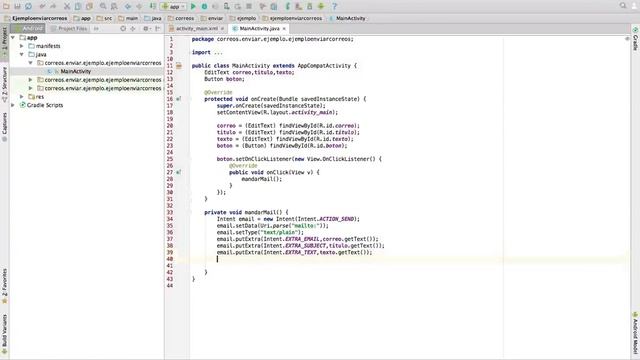The image size is (640, 360).
Task: Click the MainActivity breadcrumb
Action: pos(347,18)
